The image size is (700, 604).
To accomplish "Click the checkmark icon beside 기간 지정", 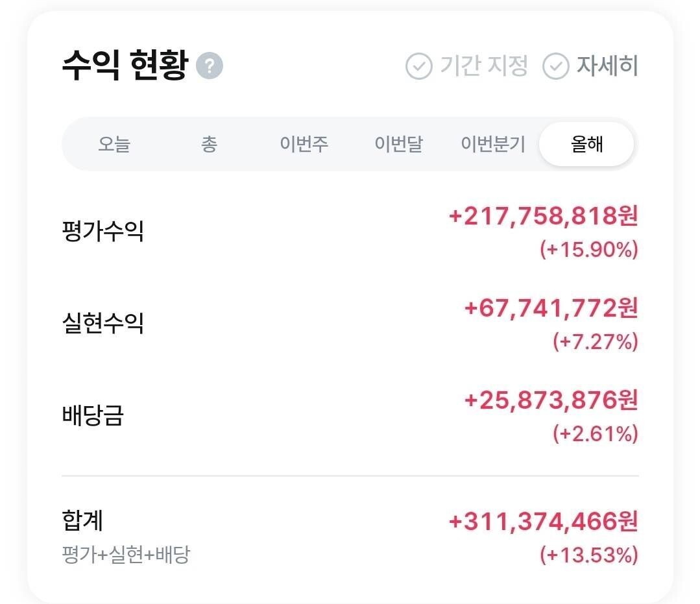I will 418,66.
